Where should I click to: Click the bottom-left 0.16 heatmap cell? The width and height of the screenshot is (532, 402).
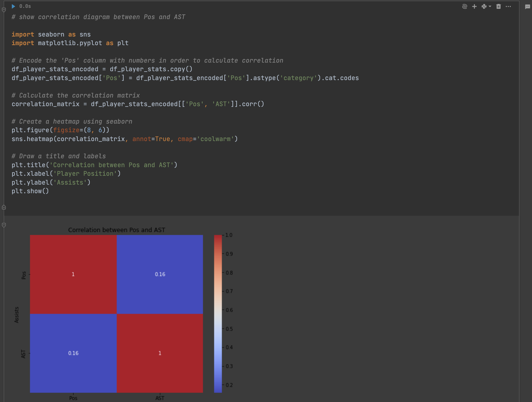point(73,353)
